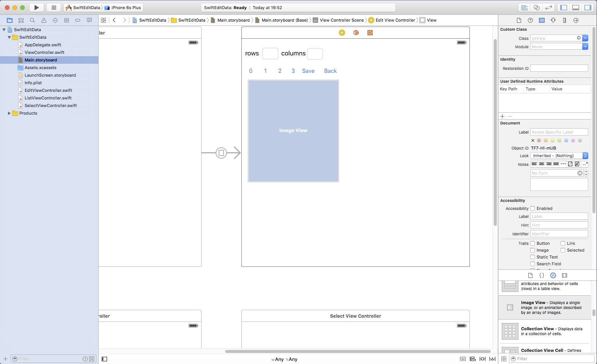
Task: Show the Find navigator
Action: click(32, 20)
